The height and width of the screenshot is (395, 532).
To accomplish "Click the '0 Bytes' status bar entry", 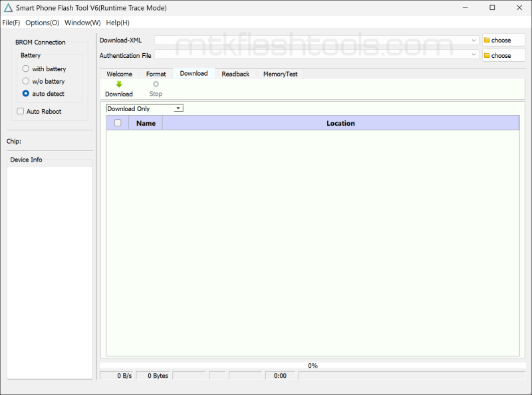I will pyautogui.click(x=154, y=376).
